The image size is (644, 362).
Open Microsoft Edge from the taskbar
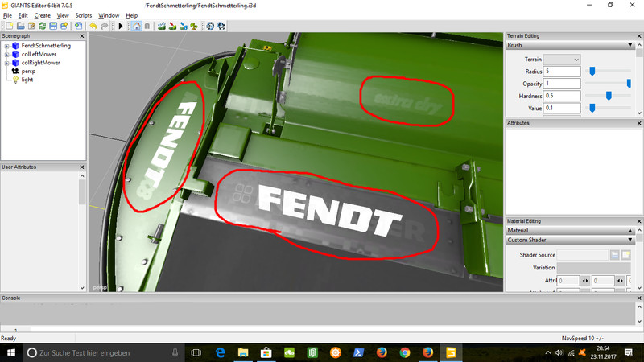(x=219, y=352)
